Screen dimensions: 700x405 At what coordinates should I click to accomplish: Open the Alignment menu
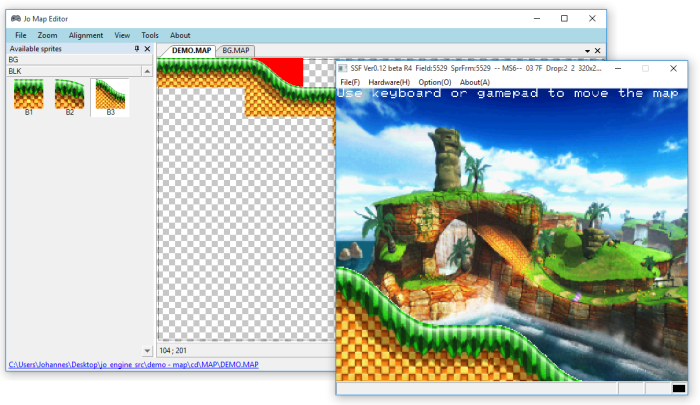(x=86, y=35)
